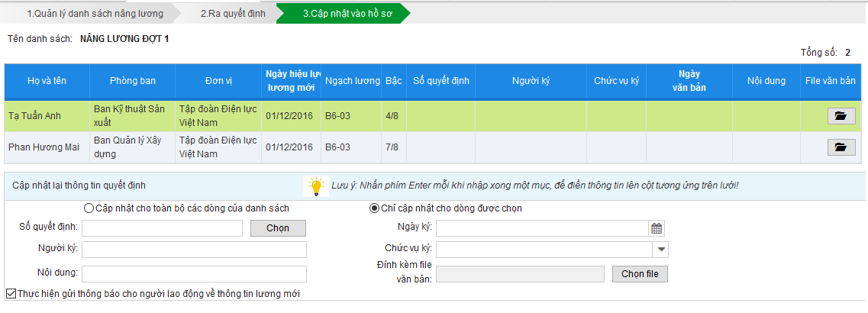
Task: Click the Chọn file button
Action: [x=640, y=273]
